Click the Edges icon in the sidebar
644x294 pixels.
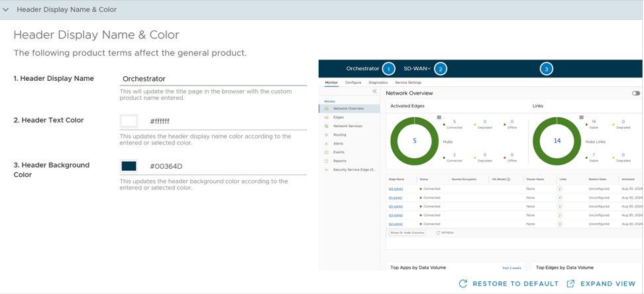point(327,117)
